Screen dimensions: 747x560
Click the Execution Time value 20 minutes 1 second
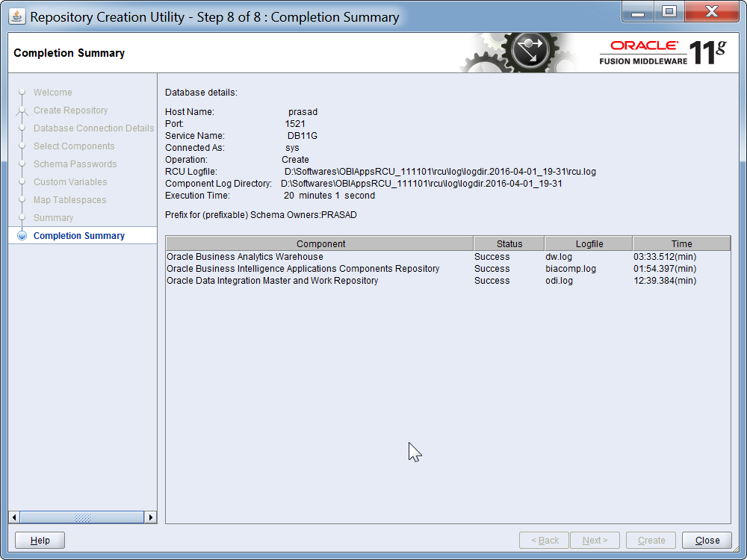(x=329, y=195)
